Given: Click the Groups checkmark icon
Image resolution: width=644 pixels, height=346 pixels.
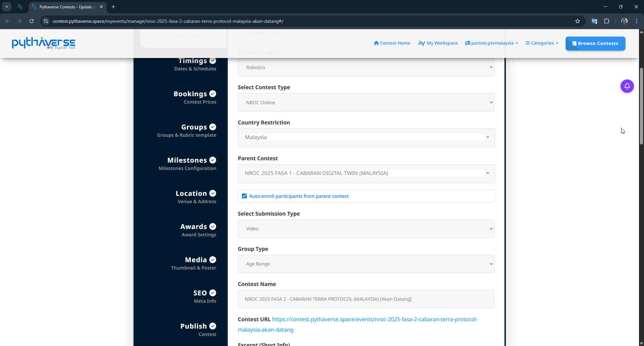Looking at the screenshot, I should coord(213,127).
